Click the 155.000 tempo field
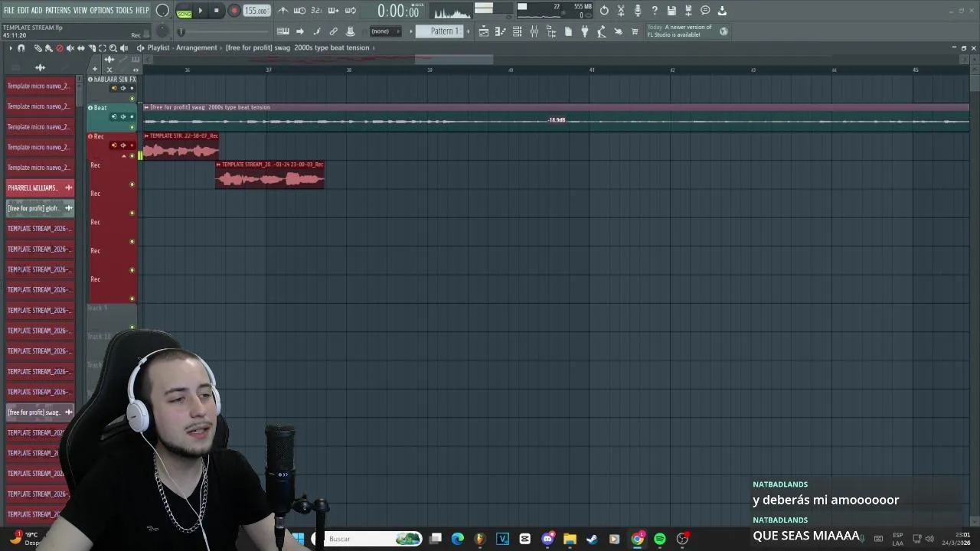Screen dimensions: 980x551 pyautogui.click(x=256, y=11)
